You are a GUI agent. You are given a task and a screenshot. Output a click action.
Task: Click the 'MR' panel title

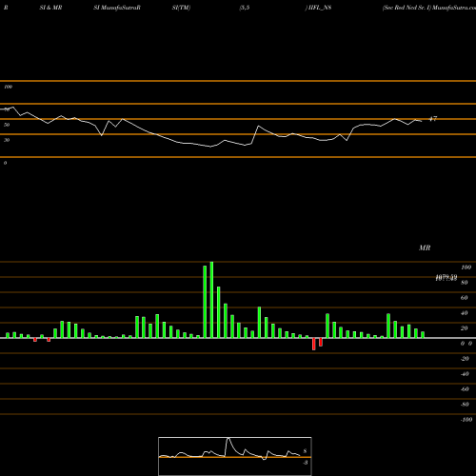pyautogui.click(x=425, y=248)
